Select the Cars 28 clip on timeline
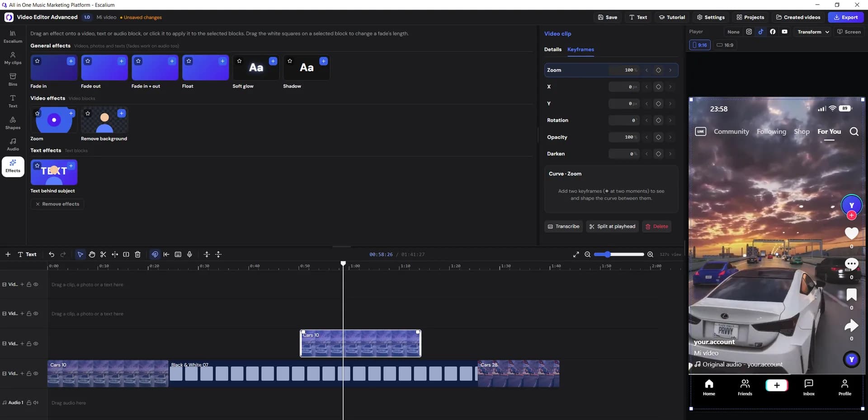 519,373
